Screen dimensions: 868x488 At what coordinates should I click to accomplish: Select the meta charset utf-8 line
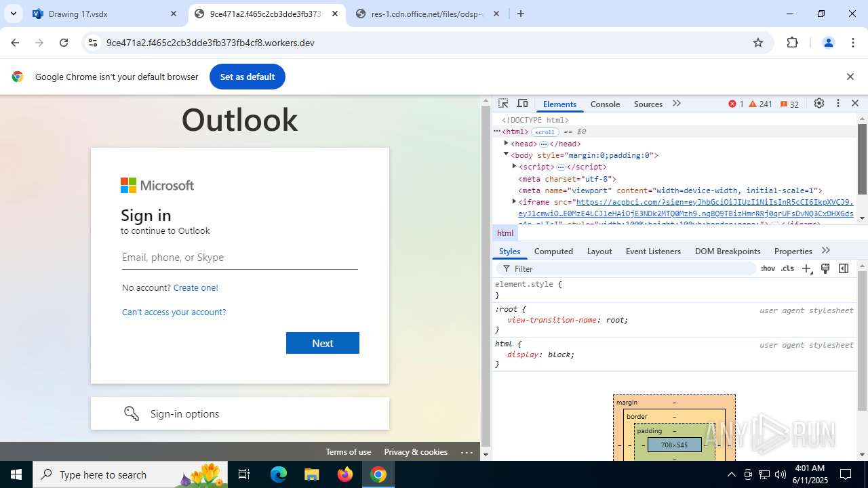point(567,179)
